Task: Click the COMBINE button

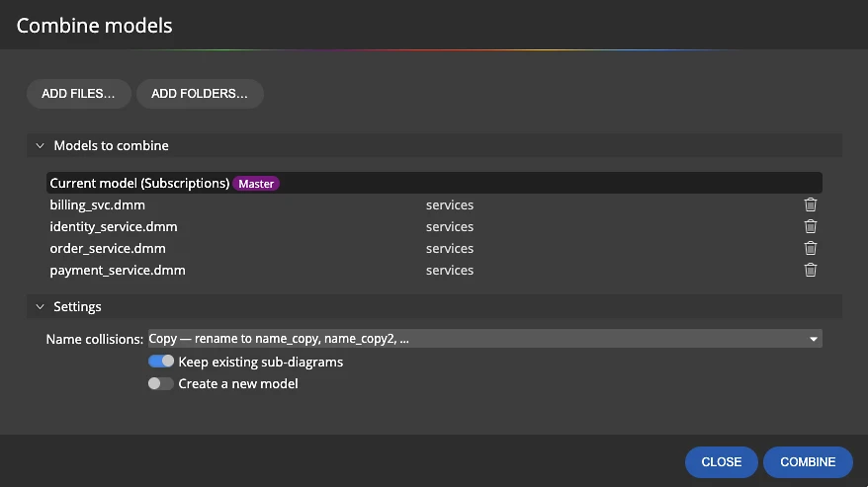Action: tap(808, 462)
